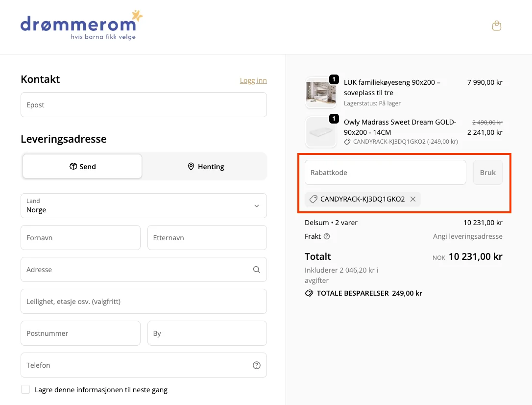Screen dimensions: 532x405
Task: Click the Telefon help question icon
Action: [257, 365]
